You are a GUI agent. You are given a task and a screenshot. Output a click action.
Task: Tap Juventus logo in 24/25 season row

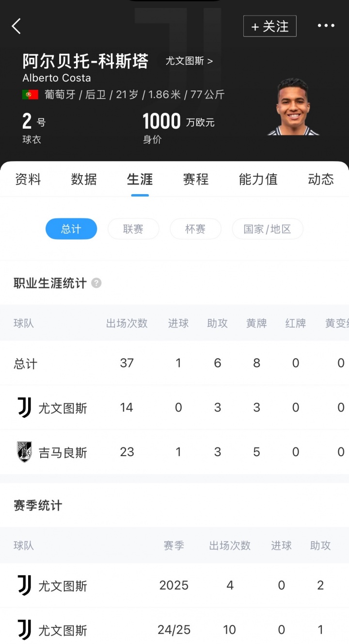point(24,630)
